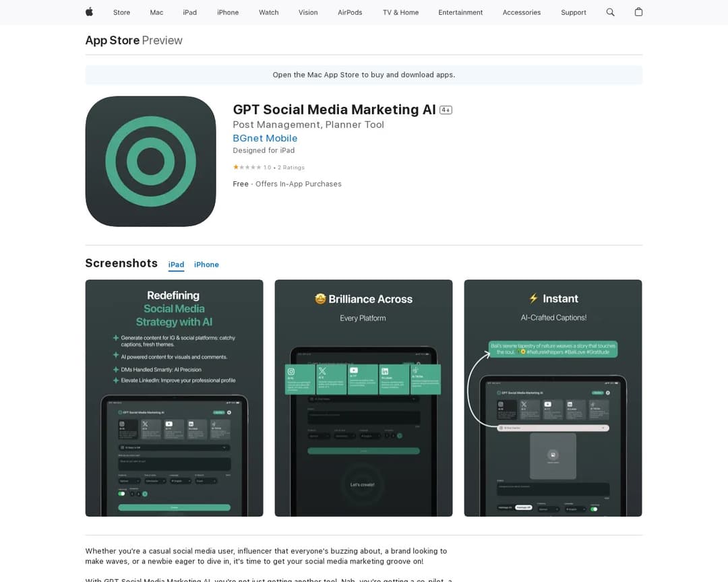Increase word count with the green plus stepper
The width and height of the screenshot is (728, 582).
pyautogui.click(x=145, y=494)
